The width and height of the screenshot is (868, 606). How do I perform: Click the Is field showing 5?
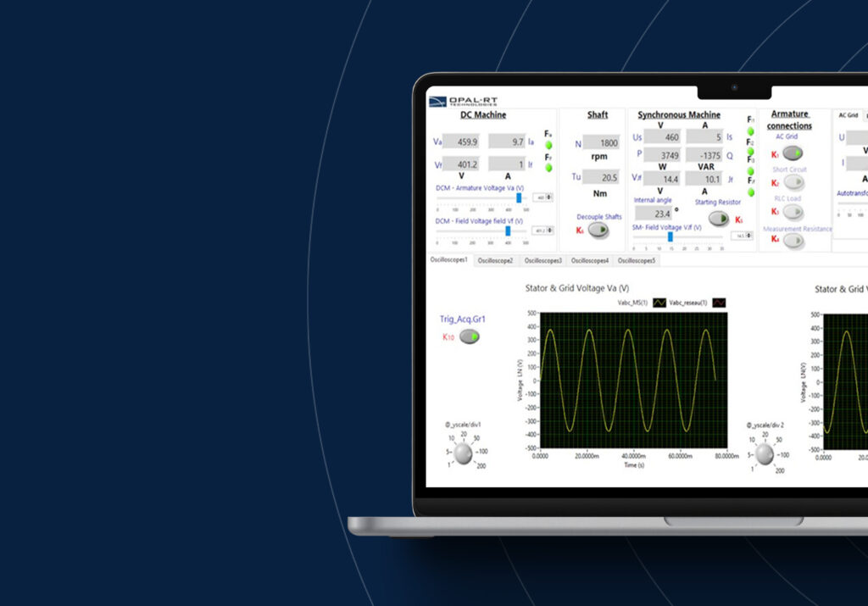pyautogui.click(x=704, y=137)
